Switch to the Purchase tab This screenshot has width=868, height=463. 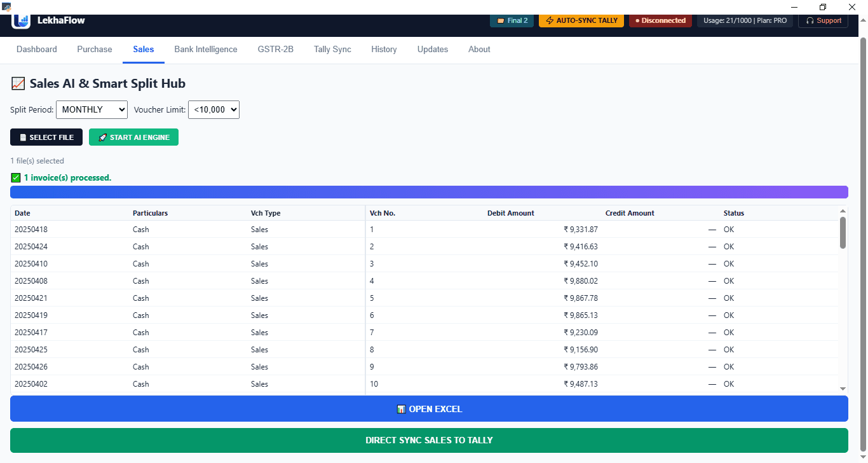pyautogui.click(x=95, y=49)
